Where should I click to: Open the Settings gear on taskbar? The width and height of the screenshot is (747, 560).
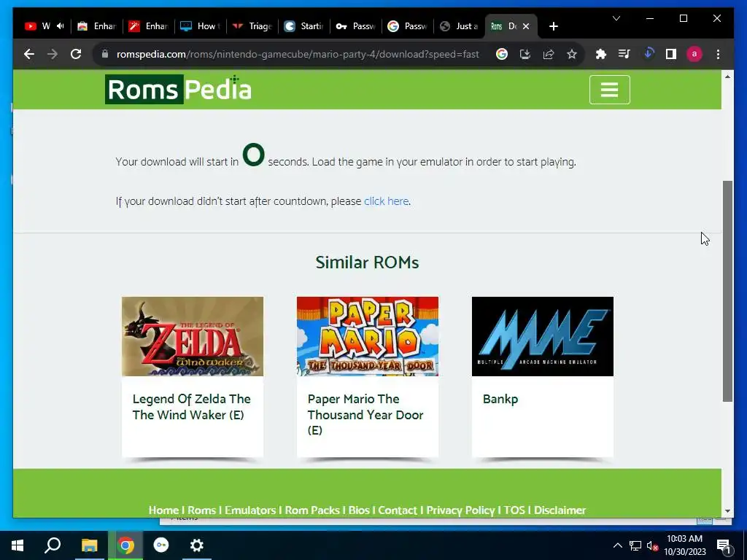pos(197,545)
